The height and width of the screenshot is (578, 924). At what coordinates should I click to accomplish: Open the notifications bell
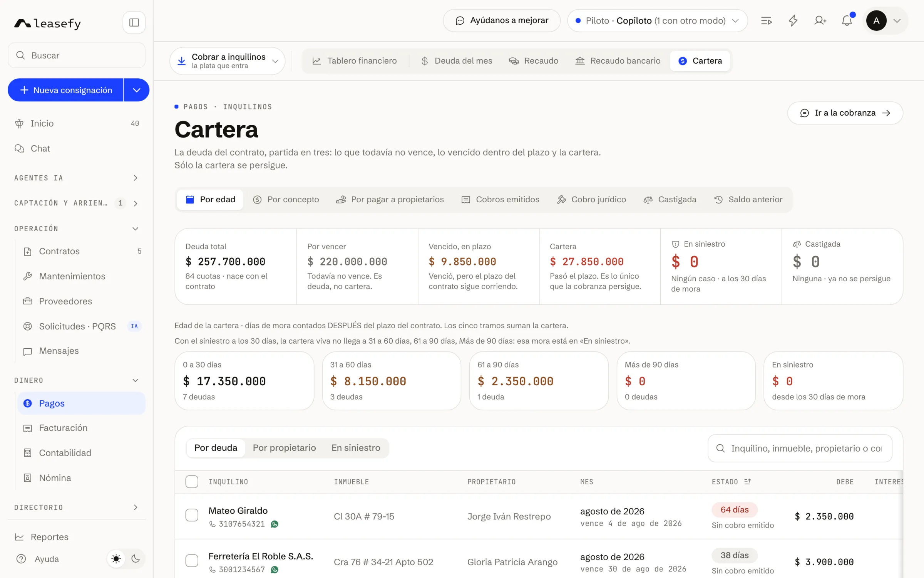[847, 20]
